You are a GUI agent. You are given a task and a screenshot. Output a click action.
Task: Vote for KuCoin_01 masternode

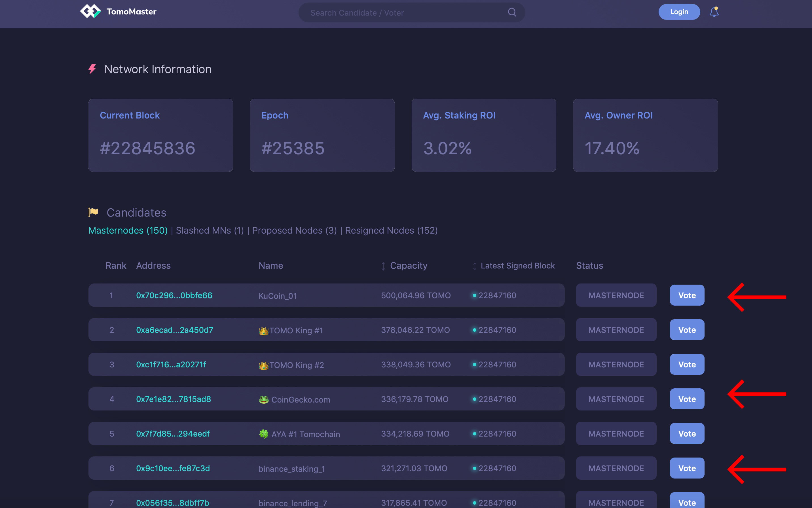click(687, 295)
